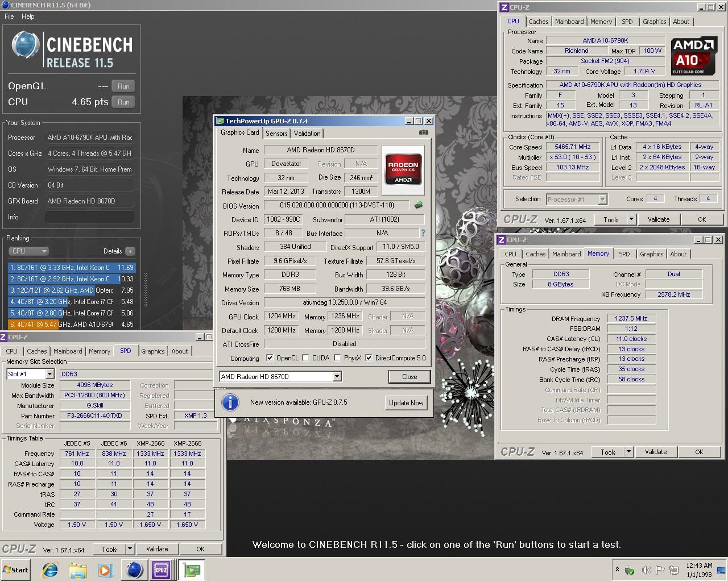This screenshot has width=728, height=582.
Task: Click the DRAM Frequency 1237.5 MHz value
Action: (631, 319)
